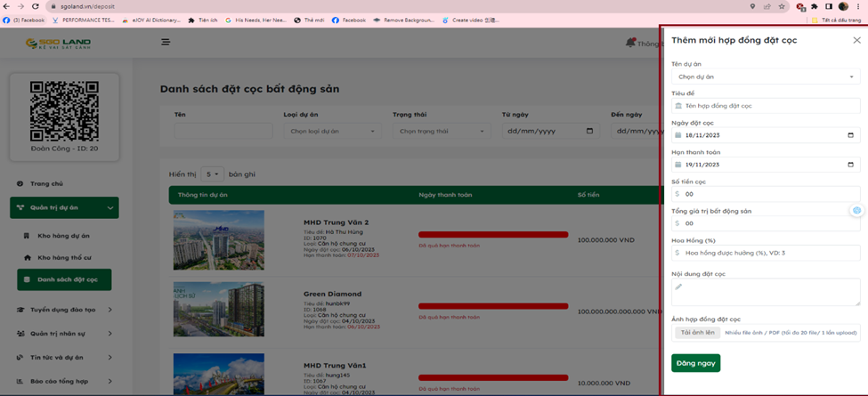Go to Trang chủ in sidebar

coord(46,183)
